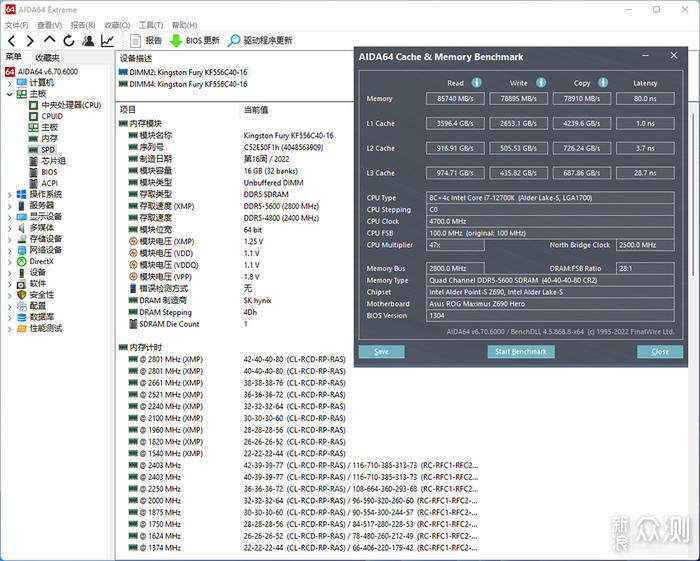The width and height of the screenshot is (700, 561).
Task: Open the 工具(T) menu
Action: [151, 25]
